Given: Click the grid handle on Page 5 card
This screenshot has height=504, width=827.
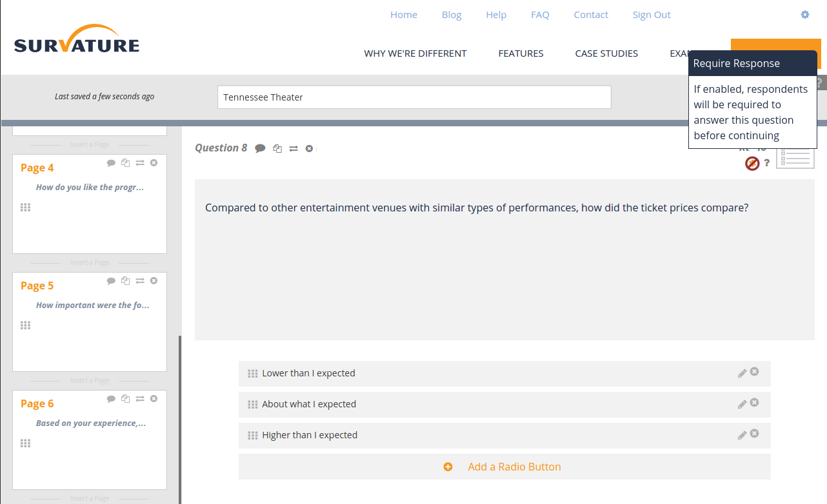Looking at the screenshot, I should [x=25, y=325].
